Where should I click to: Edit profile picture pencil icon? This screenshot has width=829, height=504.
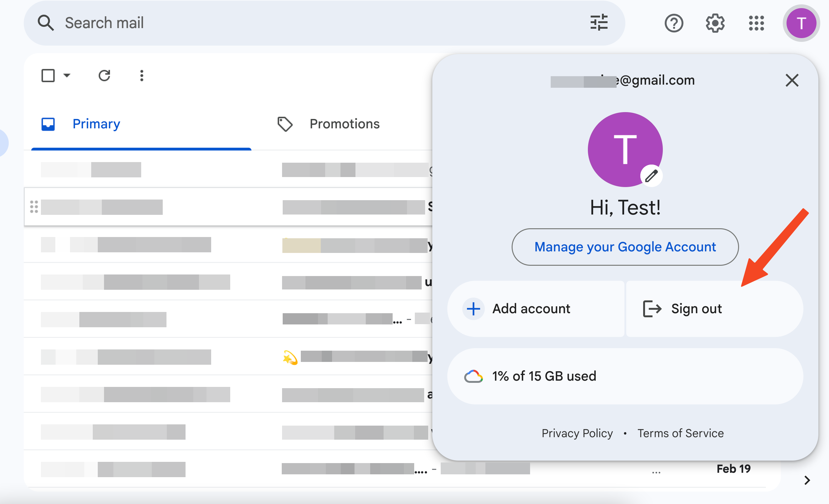pyautogui.click(x=651, y=175)
